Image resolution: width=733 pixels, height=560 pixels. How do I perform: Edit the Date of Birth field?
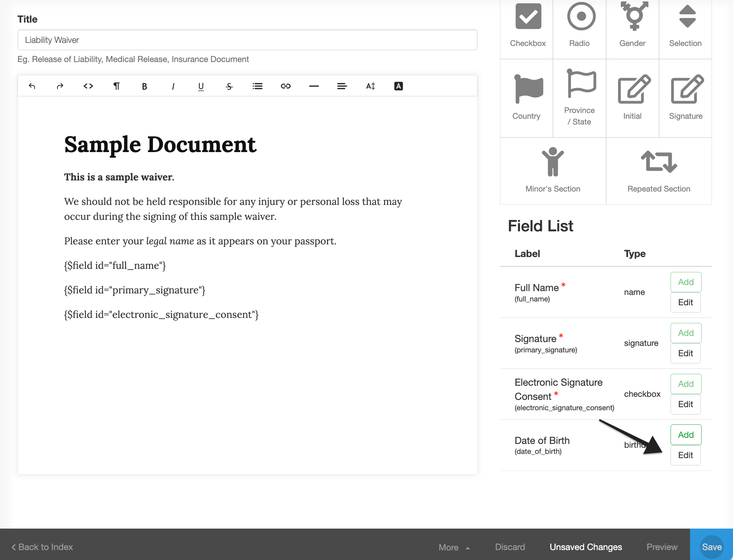coord(685,455)
